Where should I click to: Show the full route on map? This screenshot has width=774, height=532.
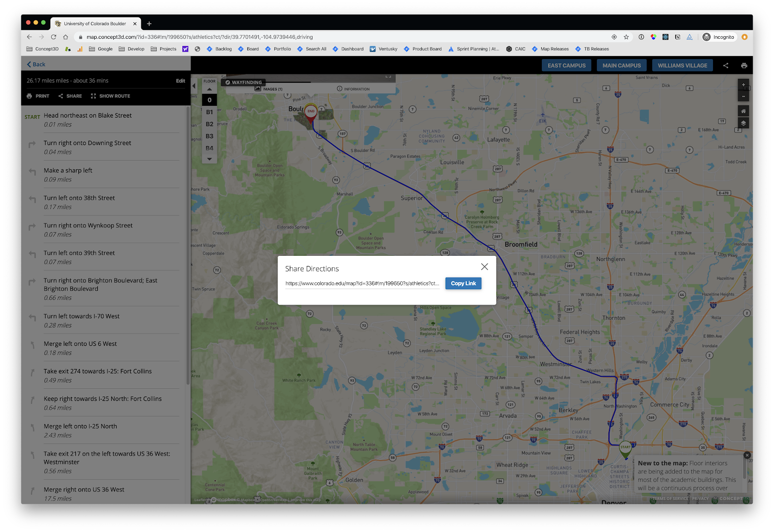pos(110,96)
